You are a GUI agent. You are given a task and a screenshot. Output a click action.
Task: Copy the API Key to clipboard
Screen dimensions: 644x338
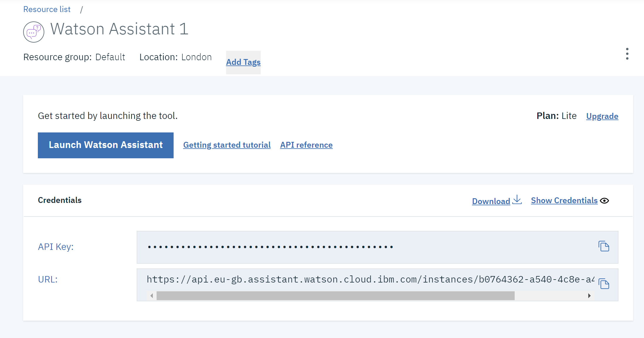(x=604, y=246)
